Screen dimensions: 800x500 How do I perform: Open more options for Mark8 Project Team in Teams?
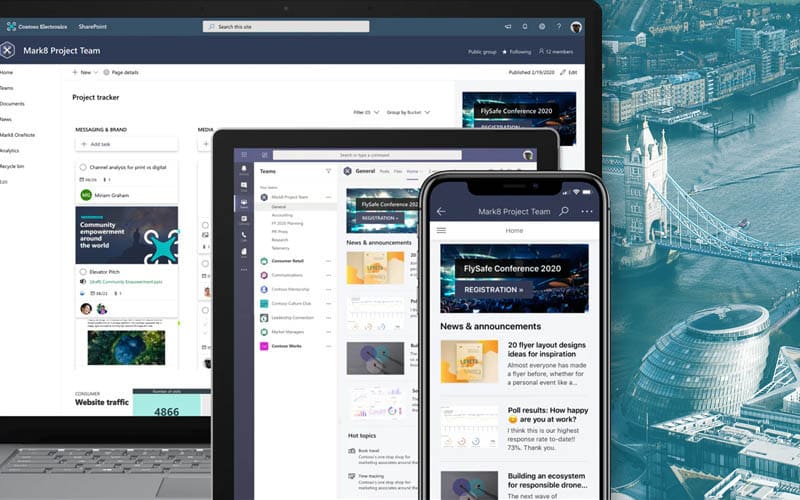[329, 197]
